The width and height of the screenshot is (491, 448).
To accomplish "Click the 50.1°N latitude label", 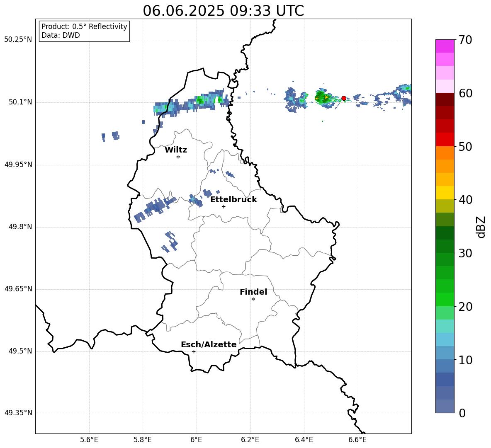I will click(20, 102).
